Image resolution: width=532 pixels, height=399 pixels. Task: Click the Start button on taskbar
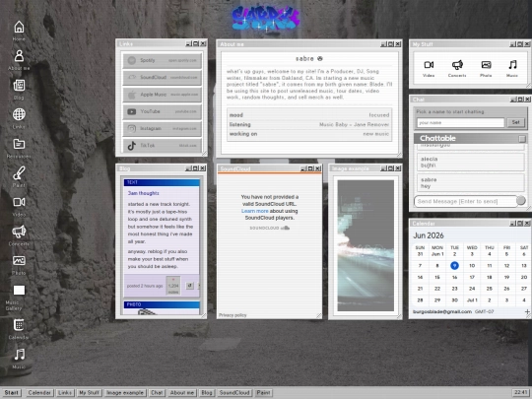coord(11,392)
